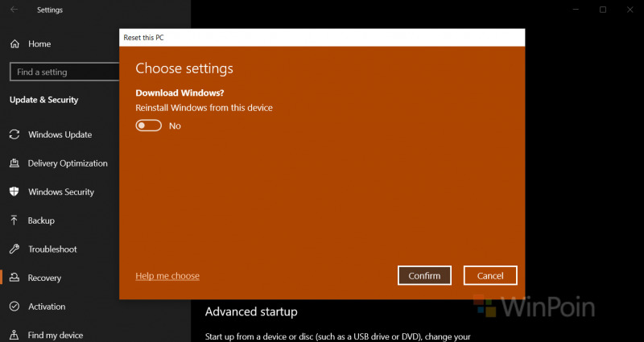The height and width of the screenshot is (342, 644).
Task: Click the Advanced startup heading
Action: tap(251, 311)
